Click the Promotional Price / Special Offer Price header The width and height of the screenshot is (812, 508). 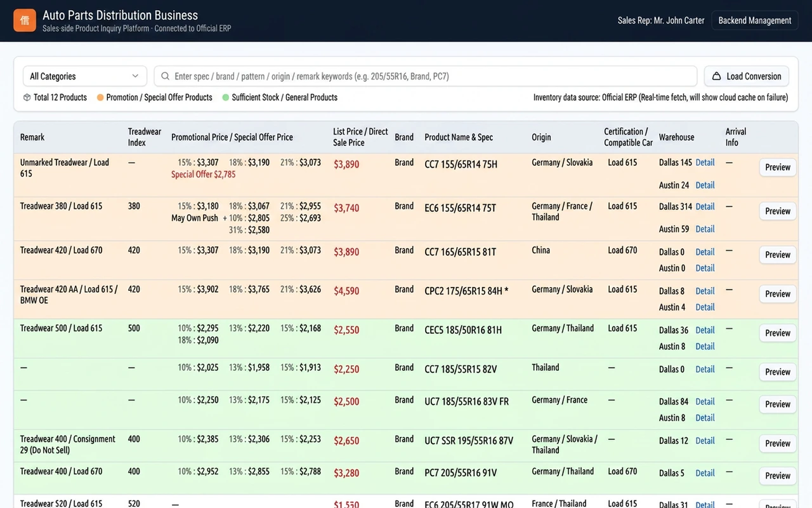point(232,137)
